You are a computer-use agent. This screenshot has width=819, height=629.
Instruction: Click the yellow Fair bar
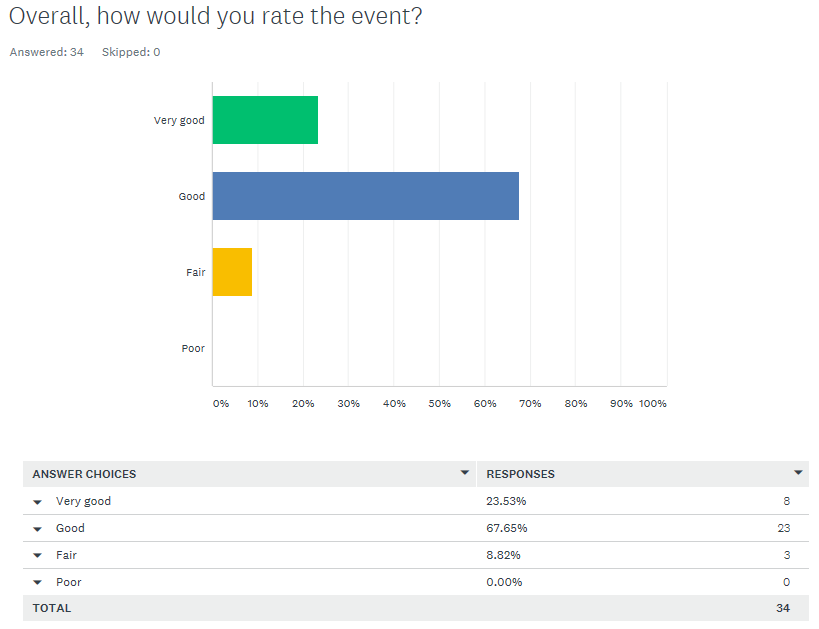(232, 272)
